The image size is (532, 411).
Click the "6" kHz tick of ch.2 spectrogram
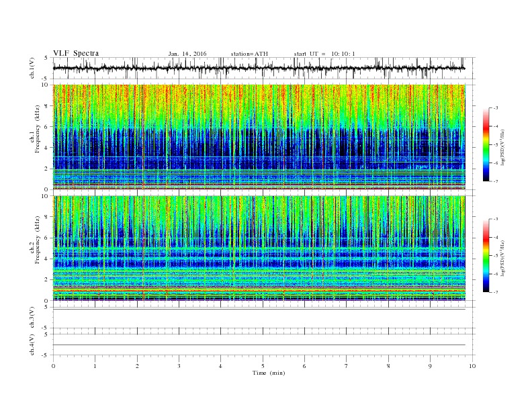point(47,238)
